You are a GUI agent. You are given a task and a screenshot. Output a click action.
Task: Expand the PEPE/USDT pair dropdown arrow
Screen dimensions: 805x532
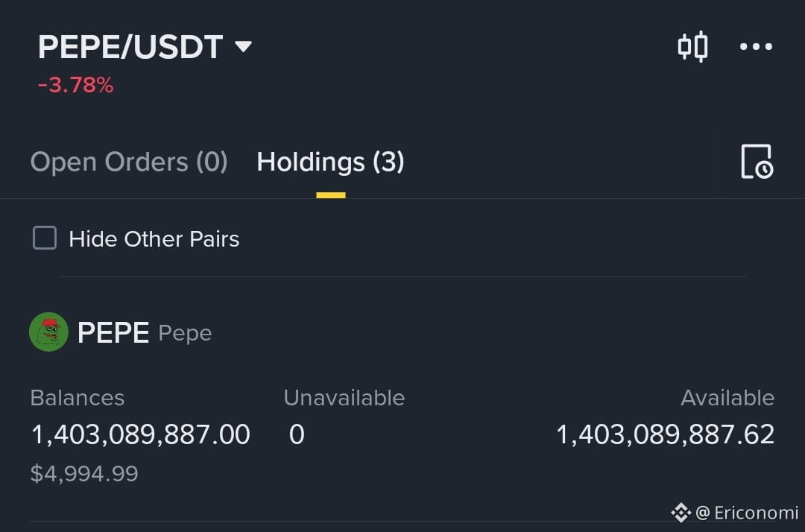point(243,47)
